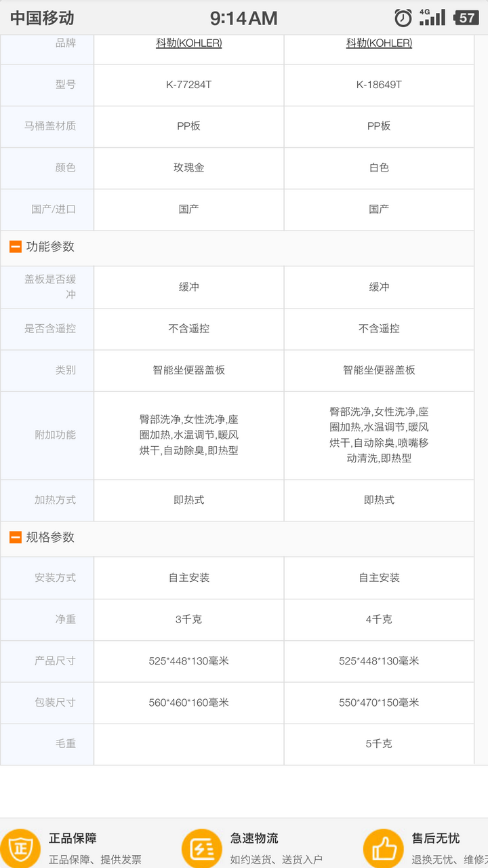
Task: Tap the feature list containing 喷嘴移动清洗
Action: click(x=379, y=435)
